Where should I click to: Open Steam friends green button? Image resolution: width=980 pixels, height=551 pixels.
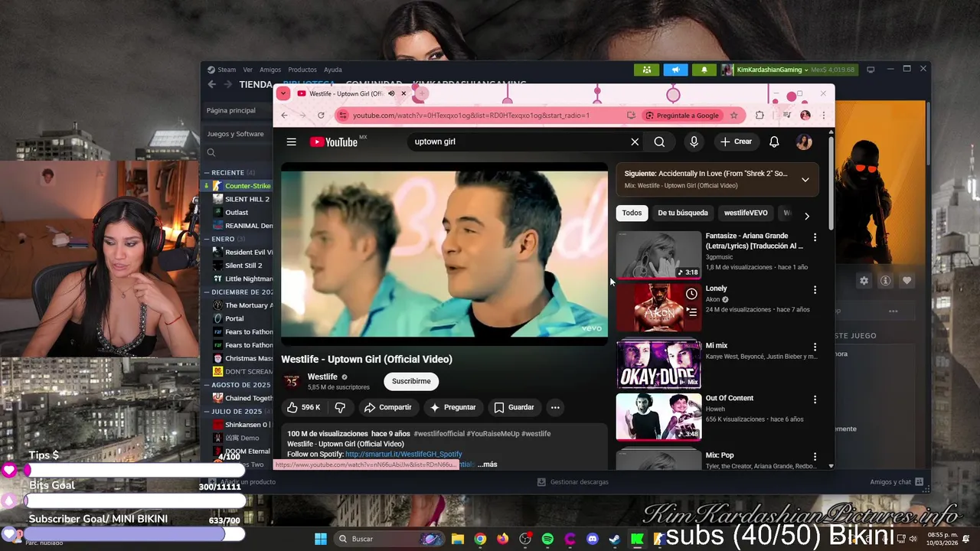tap(647, 70)
